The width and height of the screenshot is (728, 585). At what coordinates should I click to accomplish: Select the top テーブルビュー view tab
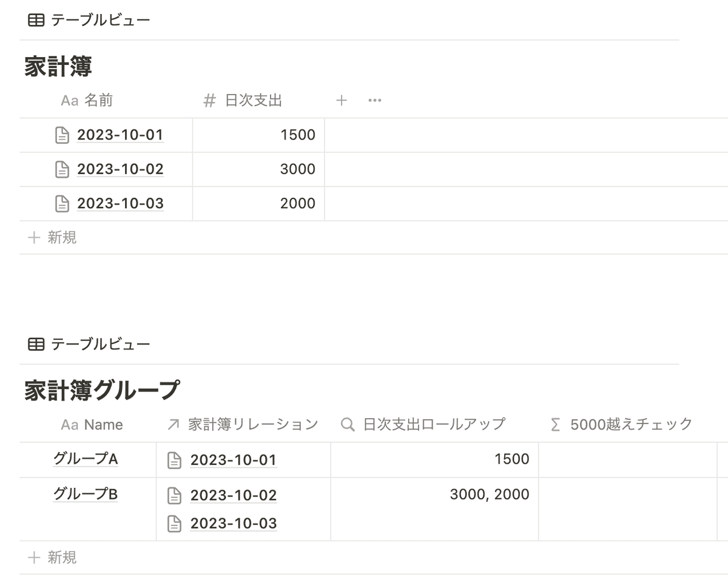click(89, 20)
